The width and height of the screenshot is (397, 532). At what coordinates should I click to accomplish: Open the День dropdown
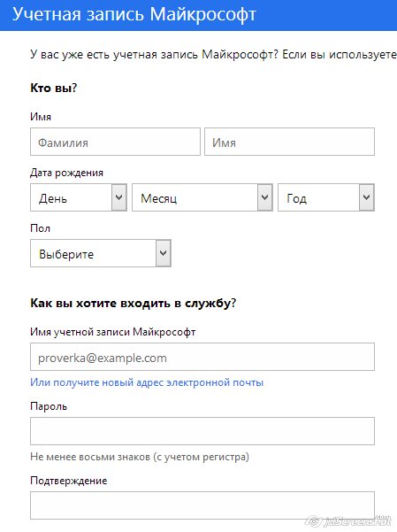point(79,197)
